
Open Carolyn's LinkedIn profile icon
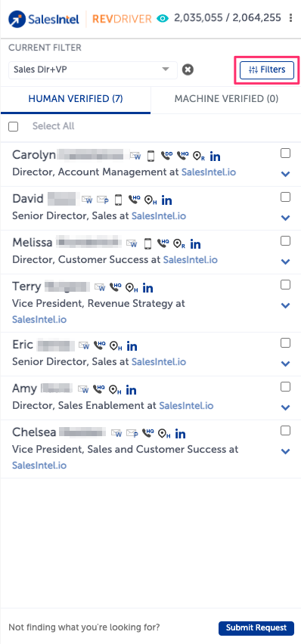[x=215, y=156]
